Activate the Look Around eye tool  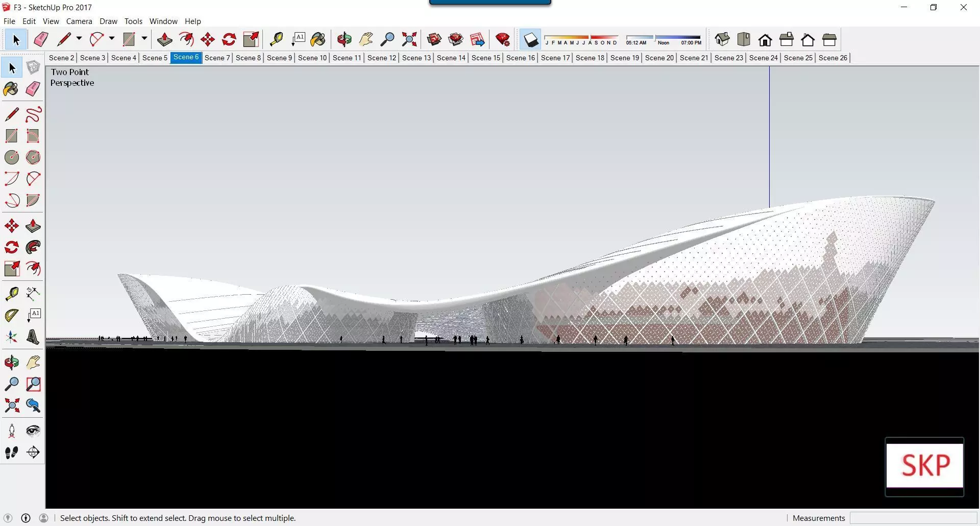[x=33, y=431]
